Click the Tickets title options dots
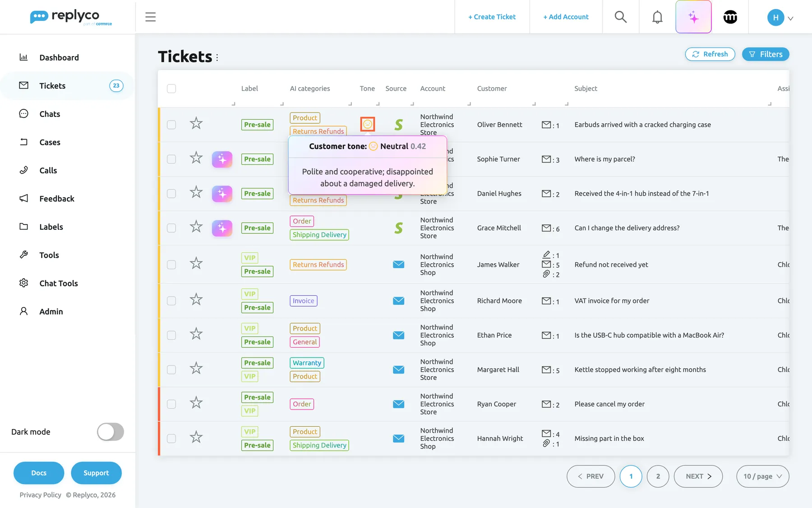 pyautogui.click(x=217, y=57)
